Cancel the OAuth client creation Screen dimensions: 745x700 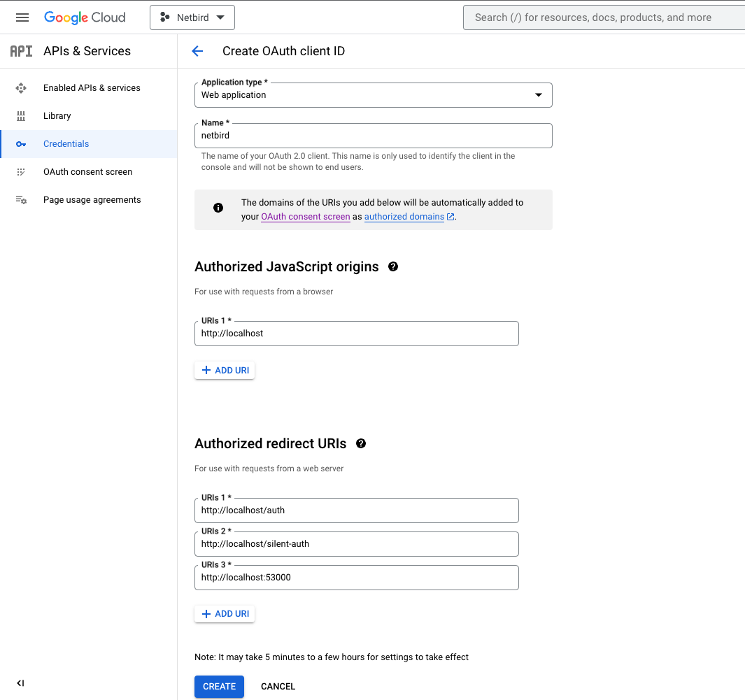[278, 686]
